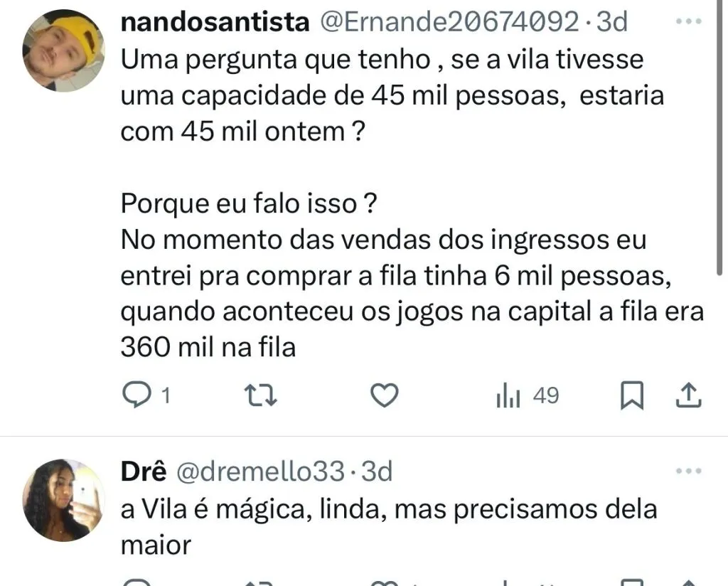Open the @dremello33 handle link
Viewport: 728px width, 586px height.
[x=260, y=471]
